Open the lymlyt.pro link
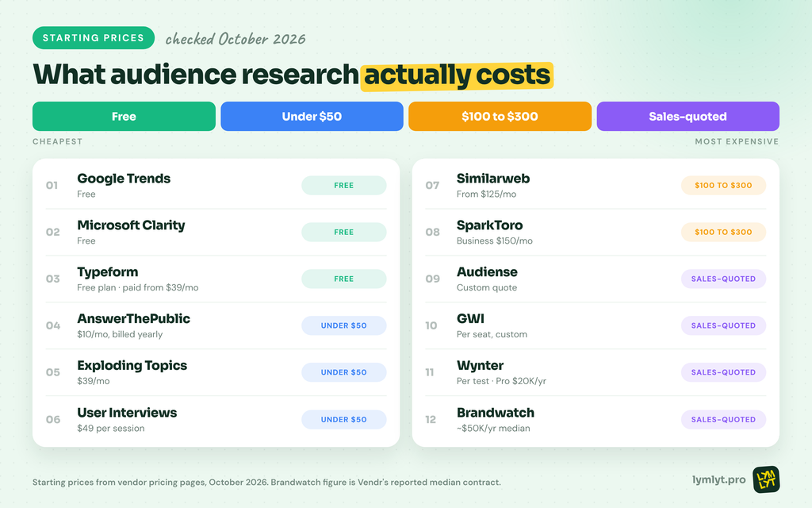The image size is (812, 508). coord(718,480)
